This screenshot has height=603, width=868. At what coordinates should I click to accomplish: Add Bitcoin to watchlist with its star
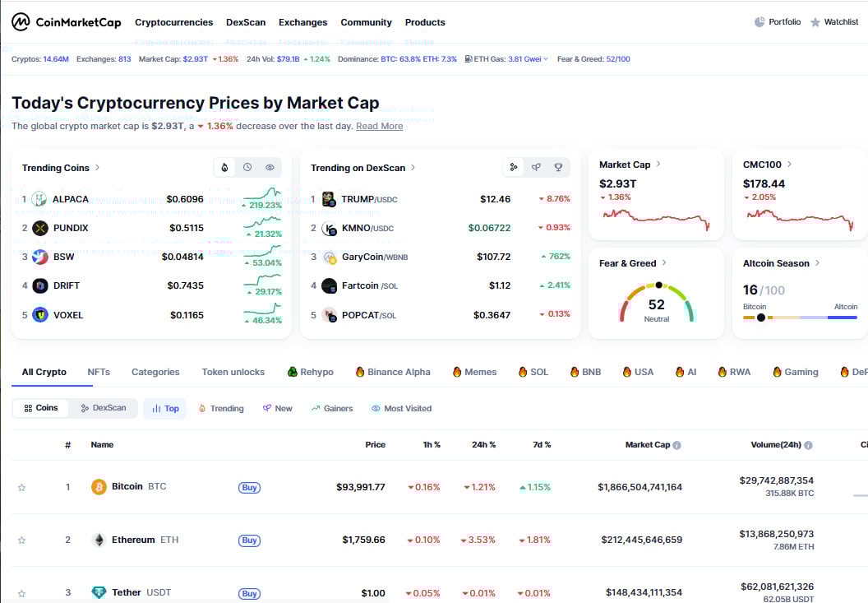[x=21, y=488]
